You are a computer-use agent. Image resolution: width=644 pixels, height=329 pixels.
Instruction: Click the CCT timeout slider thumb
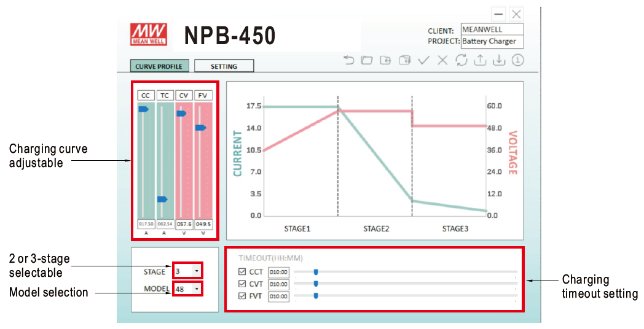[316, 271]
